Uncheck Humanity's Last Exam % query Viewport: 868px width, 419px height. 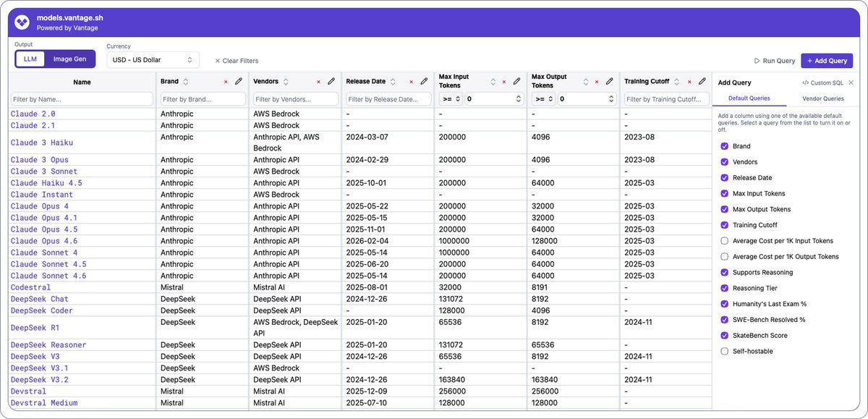724,304
